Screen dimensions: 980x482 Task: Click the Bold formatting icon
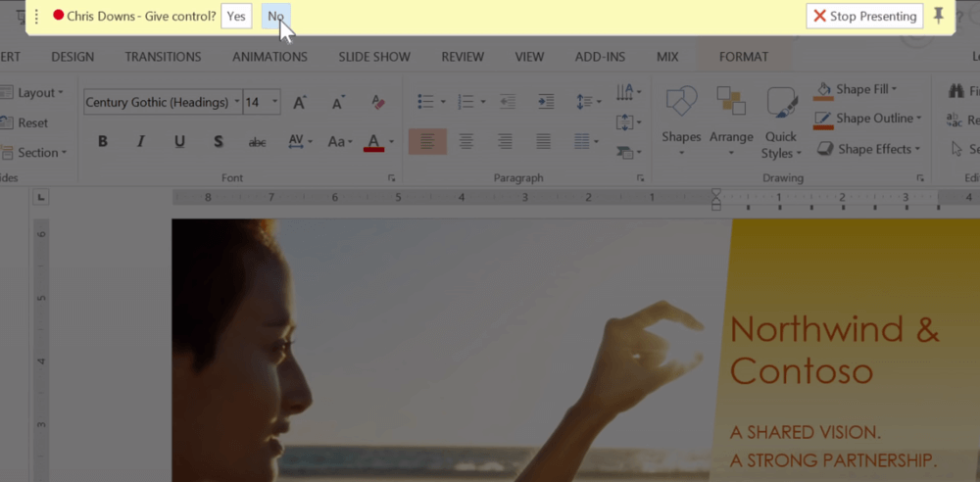tap(102, 142)
